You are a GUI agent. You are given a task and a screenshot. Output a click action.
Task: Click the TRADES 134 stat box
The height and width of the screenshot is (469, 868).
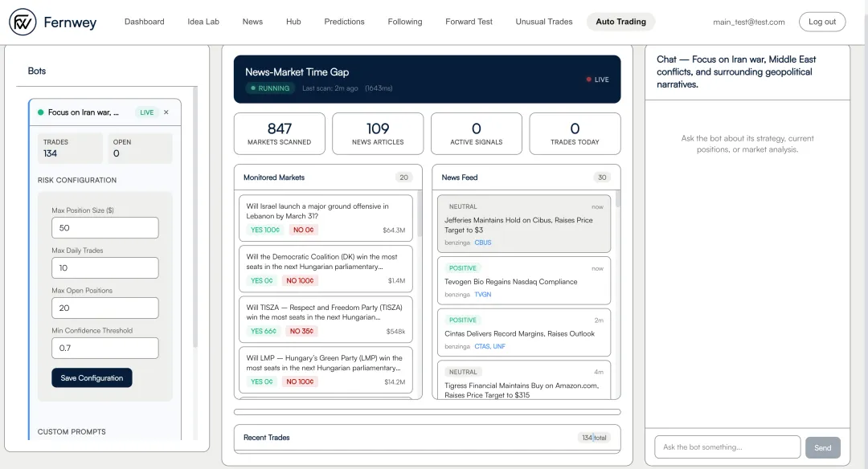(x=70, y=149)
